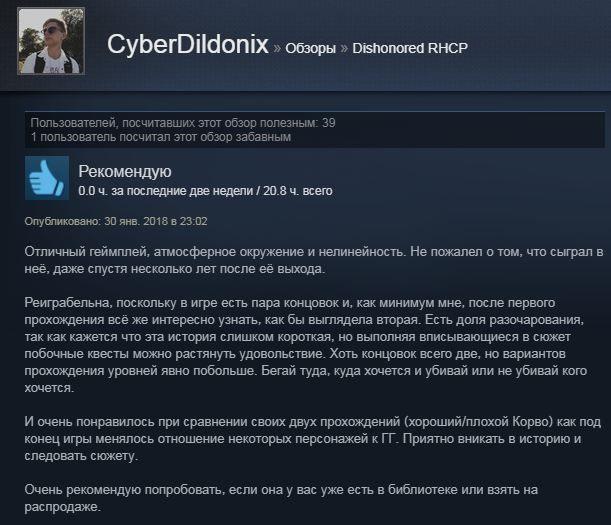Click the word Корво in the review
The height and width of the screenshot is (525, 611).
tap(532, 422)
